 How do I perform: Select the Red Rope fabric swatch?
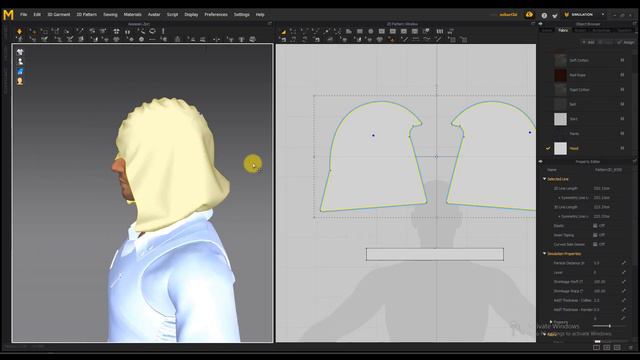pyautogui.click(x=560, y=75)
